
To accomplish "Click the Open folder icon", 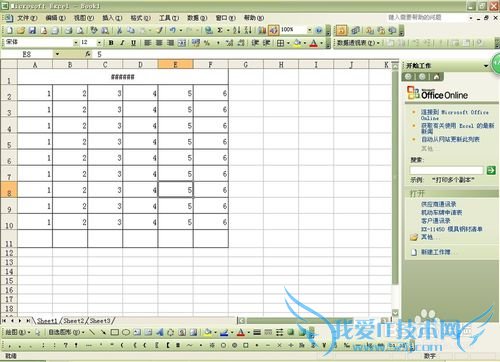I will [21, 30].
